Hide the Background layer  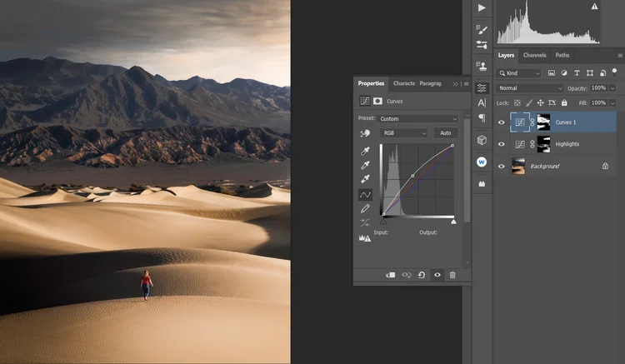click(x=501, y=167)
